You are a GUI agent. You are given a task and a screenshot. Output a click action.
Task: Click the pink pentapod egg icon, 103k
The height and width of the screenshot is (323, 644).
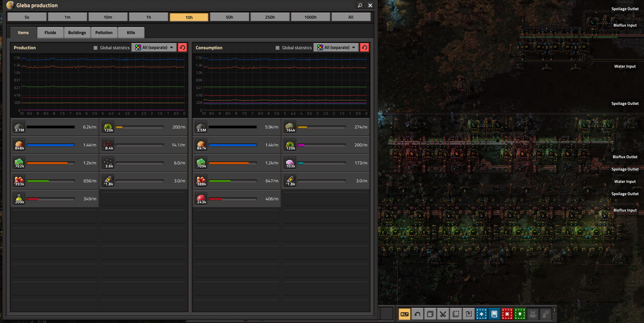click(x=290, y=163)
